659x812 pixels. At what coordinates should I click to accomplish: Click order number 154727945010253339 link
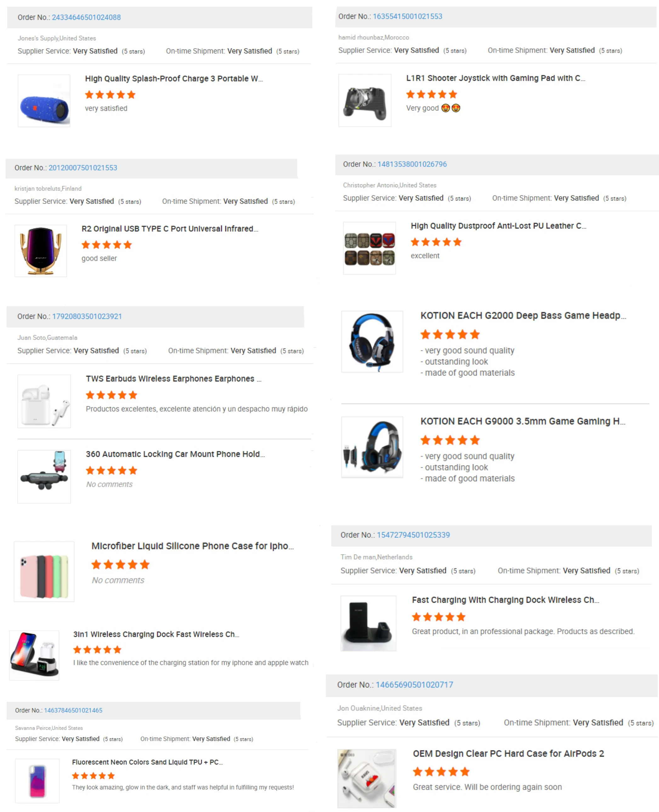coord(413,535)
